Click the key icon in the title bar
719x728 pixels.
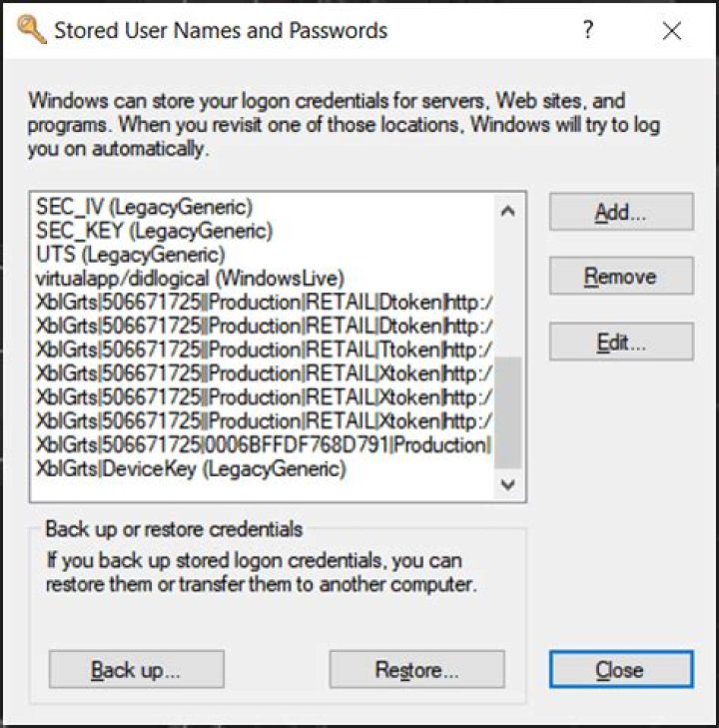coord(32,30)
